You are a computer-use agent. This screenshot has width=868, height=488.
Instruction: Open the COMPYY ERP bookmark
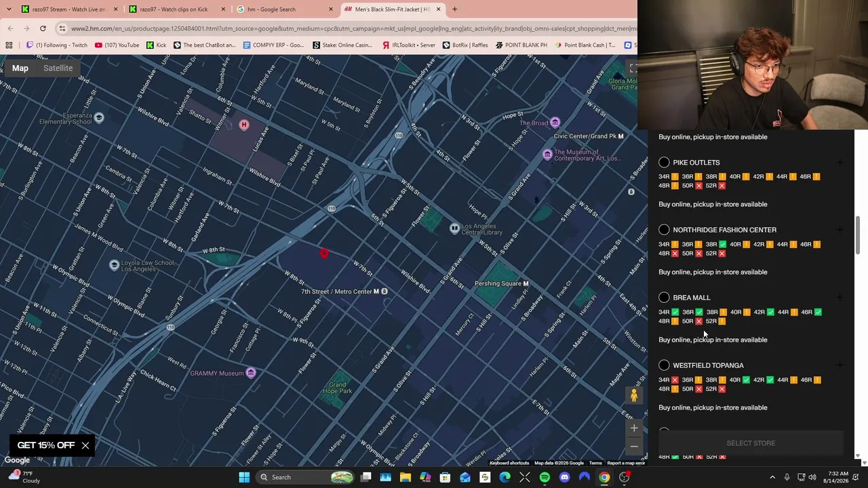point(273,45)
